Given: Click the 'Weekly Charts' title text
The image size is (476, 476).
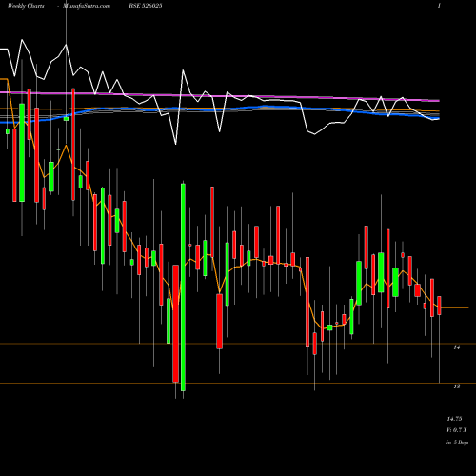Looking at the screenshot, I should [26, 6].
